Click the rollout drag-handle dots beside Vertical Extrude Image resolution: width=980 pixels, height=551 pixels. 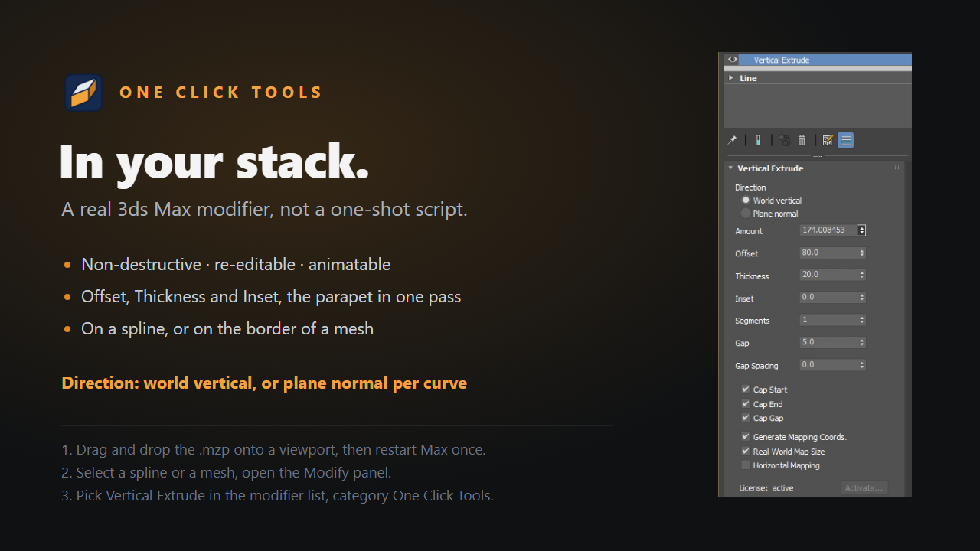click(x=897, y=168)
